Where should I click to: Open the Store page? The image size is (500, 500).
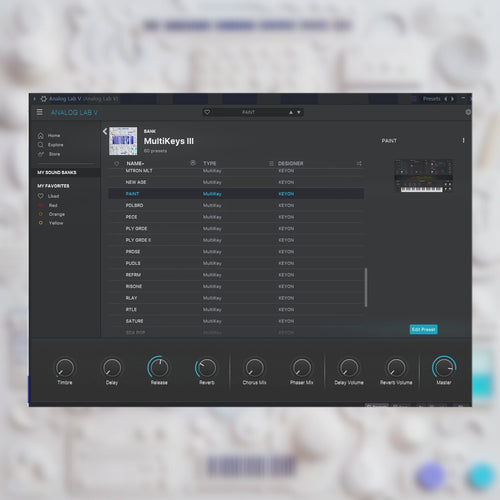(x=54, y=154)
